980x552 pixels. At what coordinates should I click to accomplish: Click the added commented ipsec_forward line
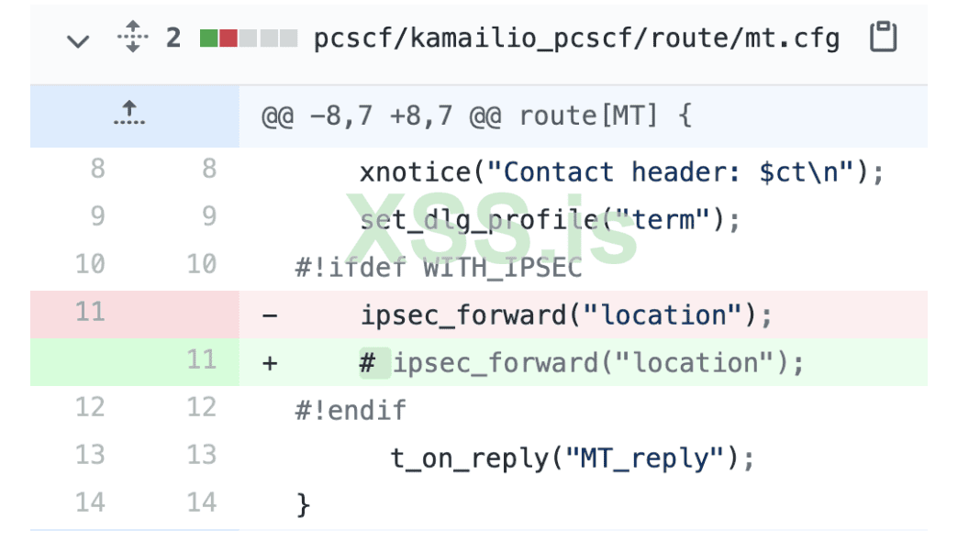[x=582, y=363]
